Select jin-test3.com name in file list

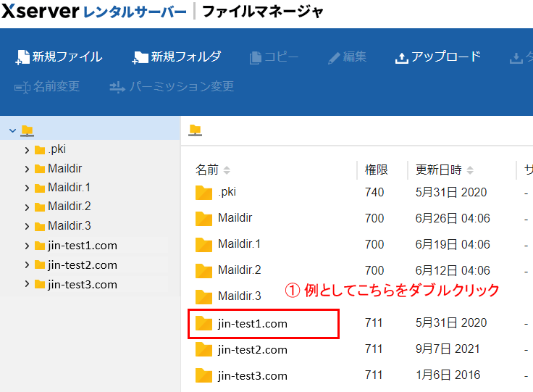tap(253, 376)
